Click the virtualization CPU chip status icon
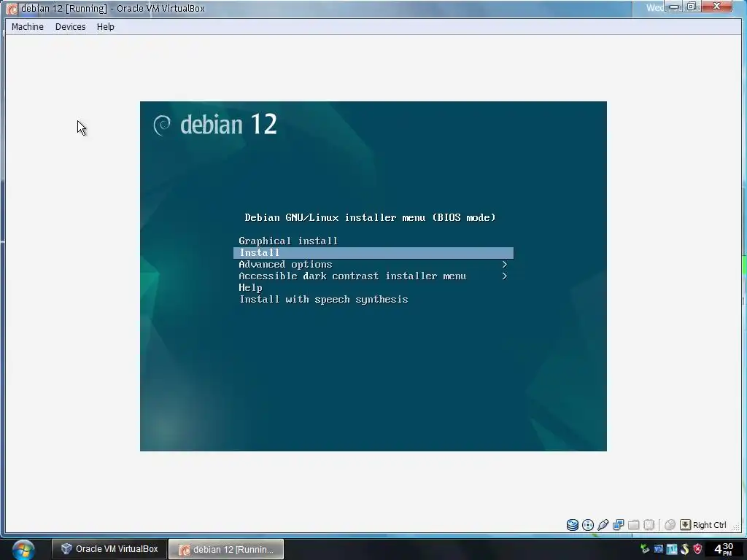 (649, 525)
